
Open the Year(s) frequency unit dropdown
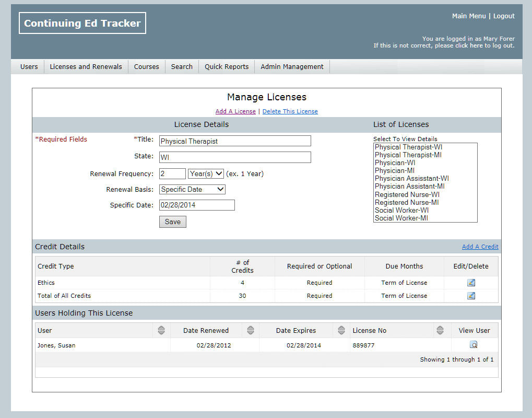pos(206,173)
